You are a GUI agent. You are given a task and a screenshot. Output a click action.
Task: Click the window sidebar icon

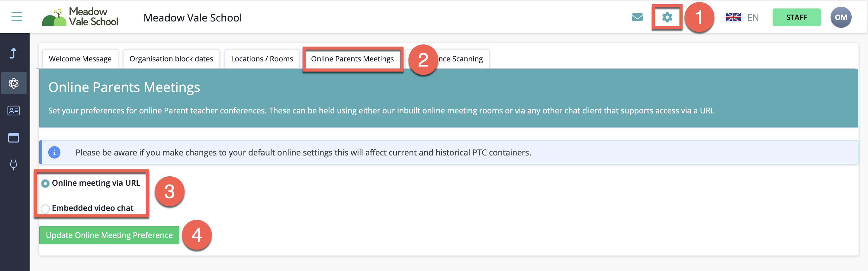pyautogui.click(x=14, y=138)
